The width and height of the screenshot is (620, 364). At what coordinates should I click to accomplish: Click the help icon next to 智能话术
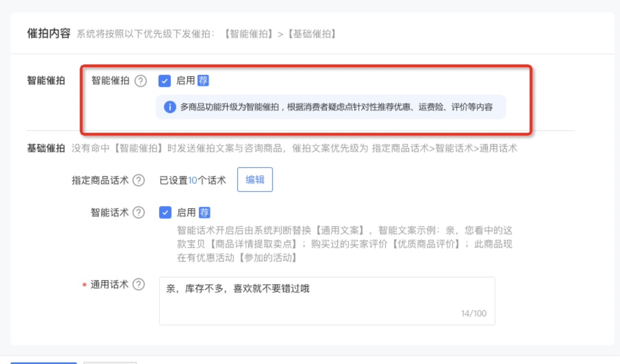pos(138,212)
